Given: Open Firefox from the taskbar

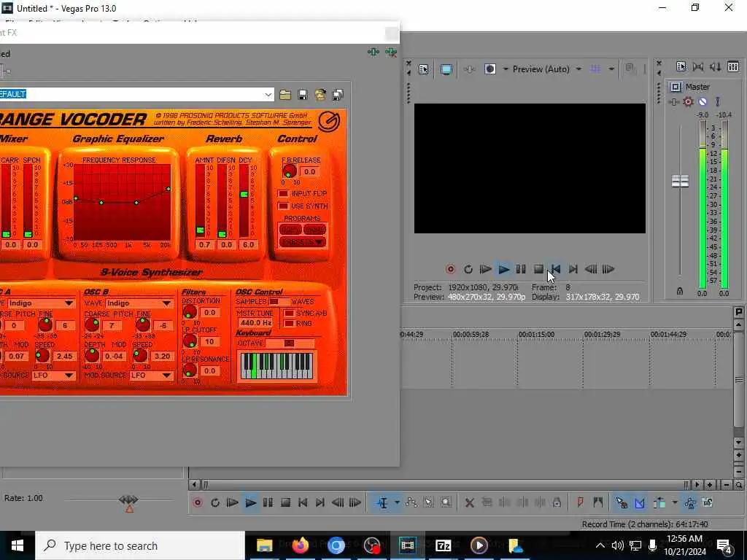Looking at the screenshot, I should click(x=300, y=545).
